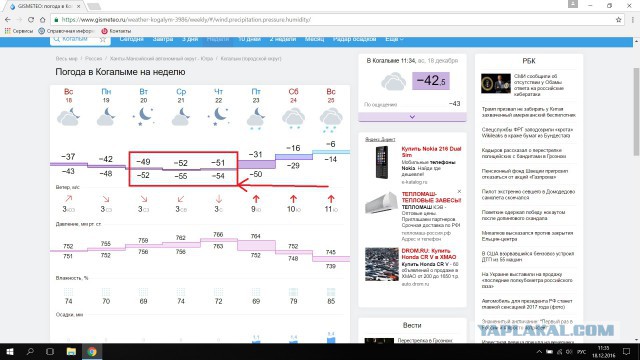The width and height of the screenshot is (640, 360).
Task: Open the DROM.RU Honda CR V ad
Action: [429, 254]
